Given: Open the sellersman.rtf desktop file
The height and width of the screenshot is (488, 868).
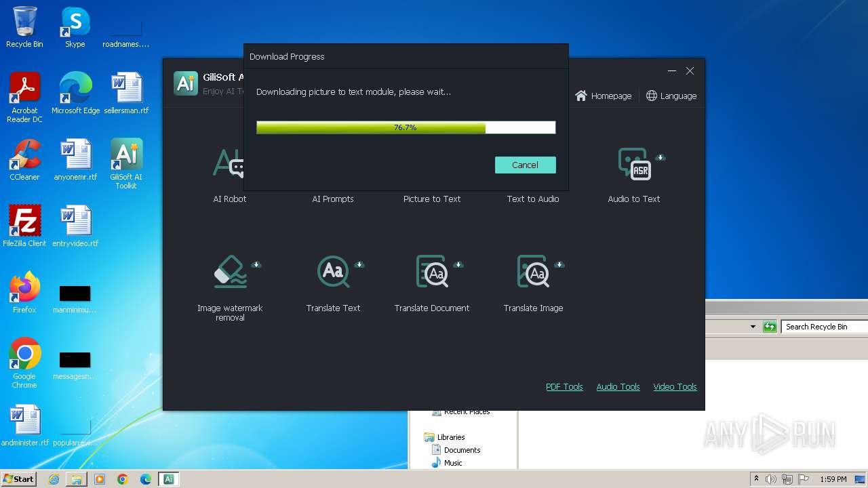Looking at the screenshot, I should [x=126, y=94].
